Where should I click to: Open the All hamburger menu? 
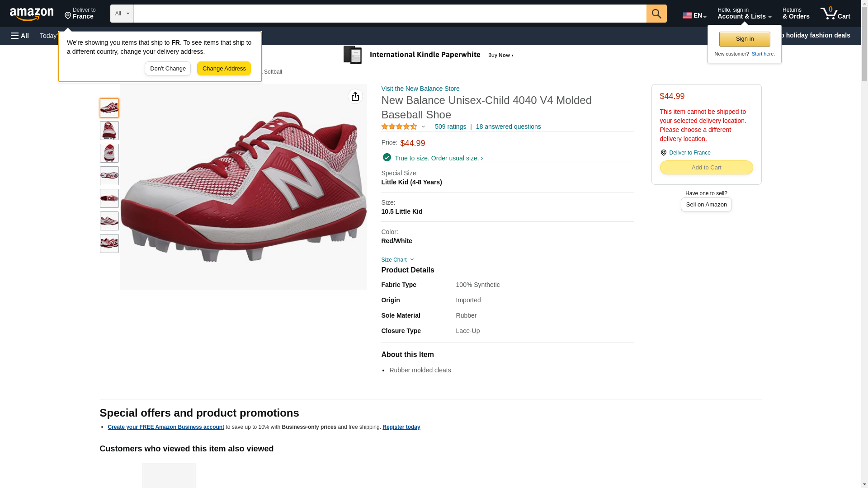click(20, 36)
